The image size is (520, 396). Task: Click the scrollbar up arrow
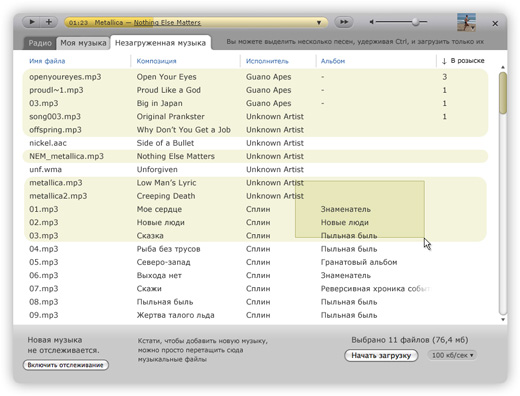point(503,68)
